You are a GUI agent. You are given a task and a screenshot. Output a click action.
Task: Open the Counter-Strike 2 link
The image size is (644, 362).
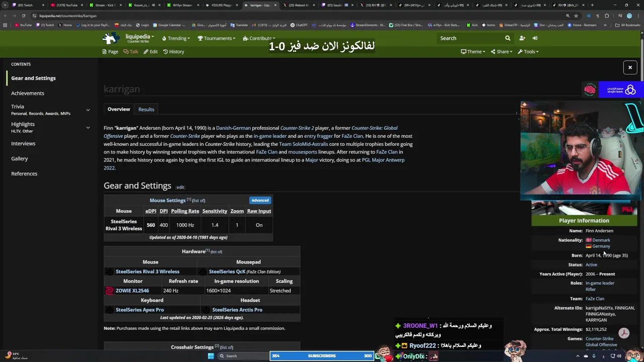[x=297, y=128]
